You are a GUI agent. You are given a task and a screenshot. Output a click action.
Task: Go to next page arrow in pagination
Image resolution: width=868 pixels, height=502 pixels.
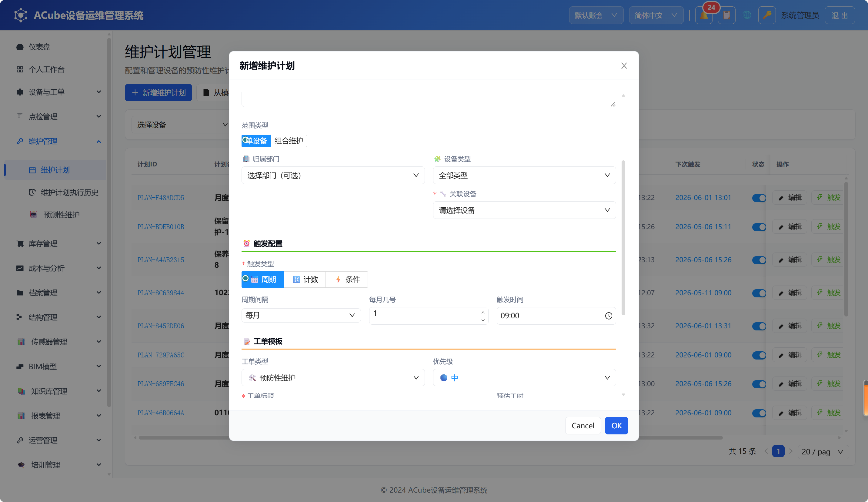790,451
